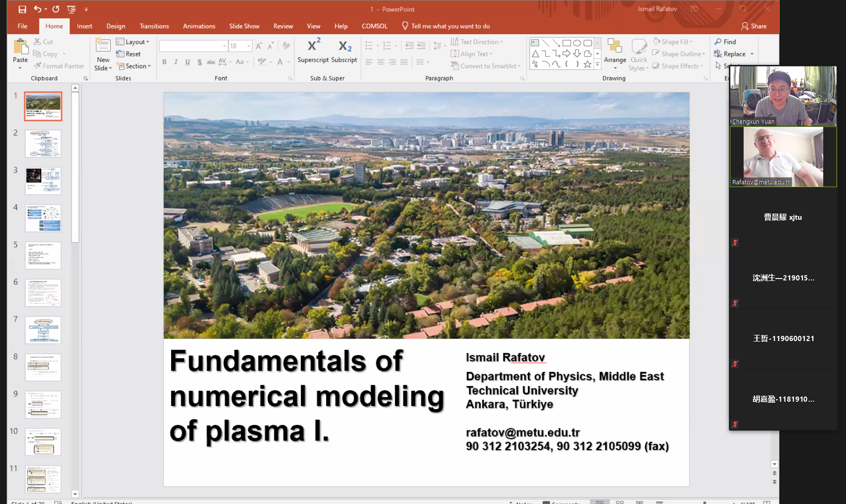Select slide 3 thumbnail

(43, 180)
